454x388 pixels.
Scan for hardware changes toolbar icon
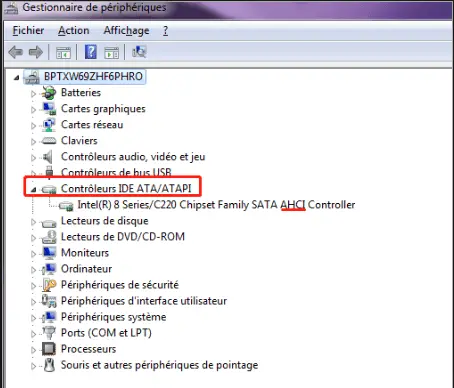tap(139, 52)
